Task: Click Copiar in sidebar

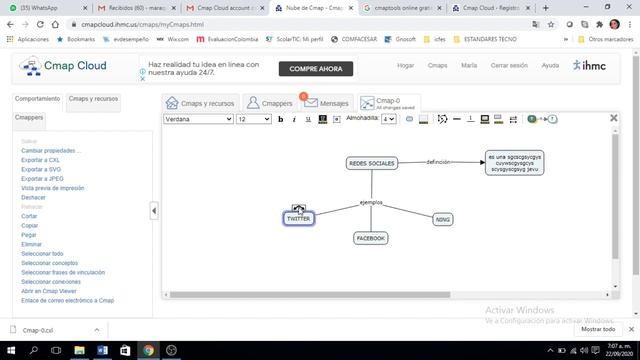Action: pyautogui.click(x=29, y=226)
